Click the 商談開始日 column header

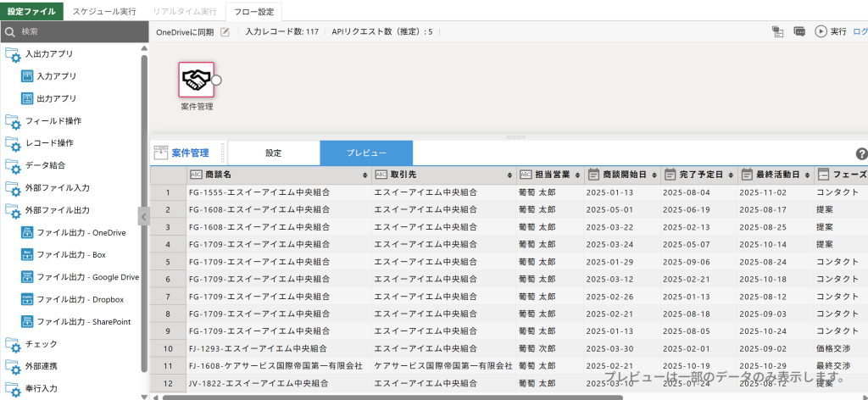click(x=621, y=175)
